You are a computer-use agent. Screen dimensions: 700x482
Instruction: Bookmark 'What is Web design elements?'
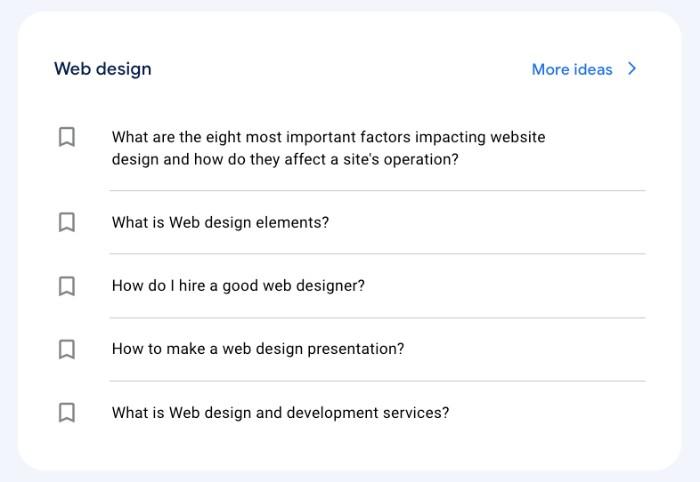click(x=67, y=222)
